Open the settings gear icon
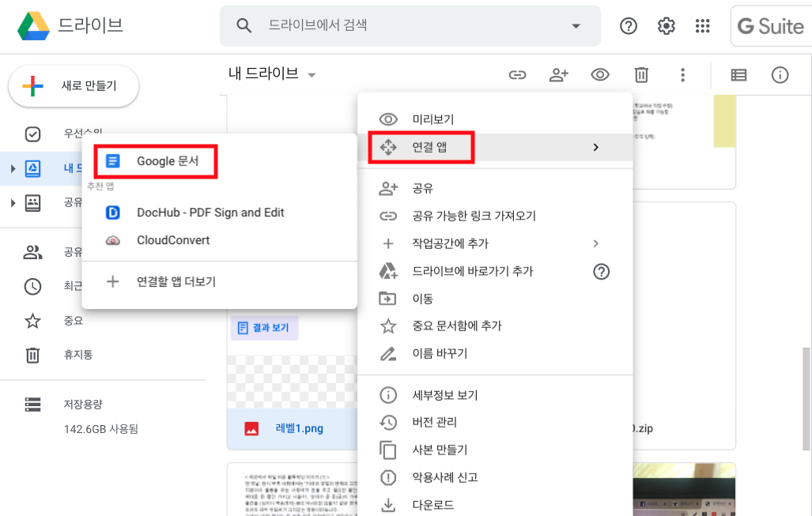Viewport: 812px width, 516px height. click(x=666, y=26)
